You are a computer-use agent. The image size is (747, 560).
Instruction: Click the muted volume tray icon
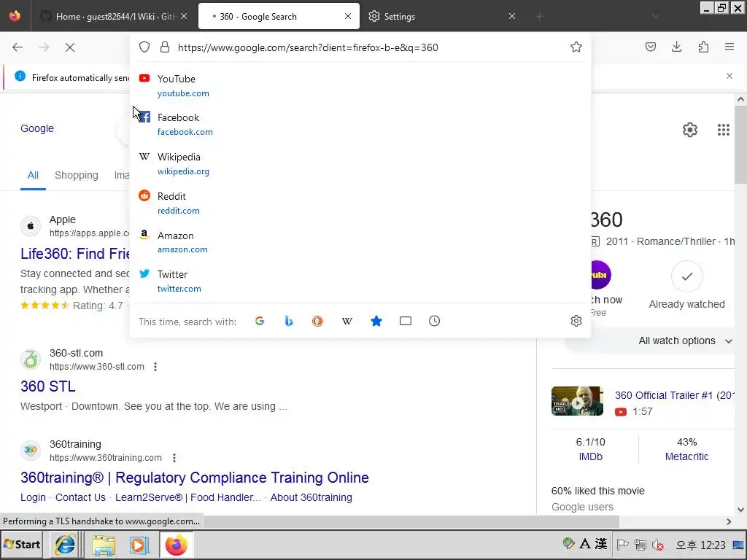pos(658,544)
